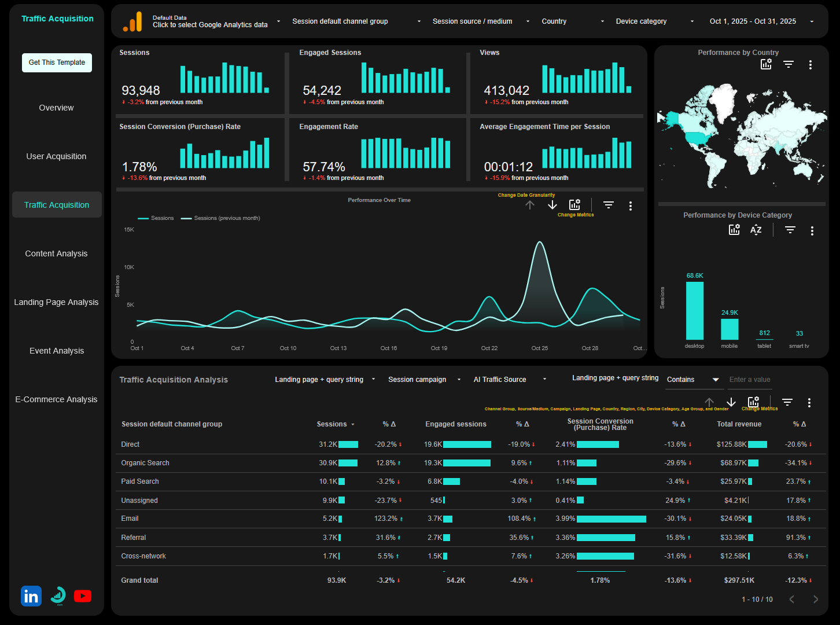Click the AZ sort icon on Performance by Device Category

[x=756, y=230]
